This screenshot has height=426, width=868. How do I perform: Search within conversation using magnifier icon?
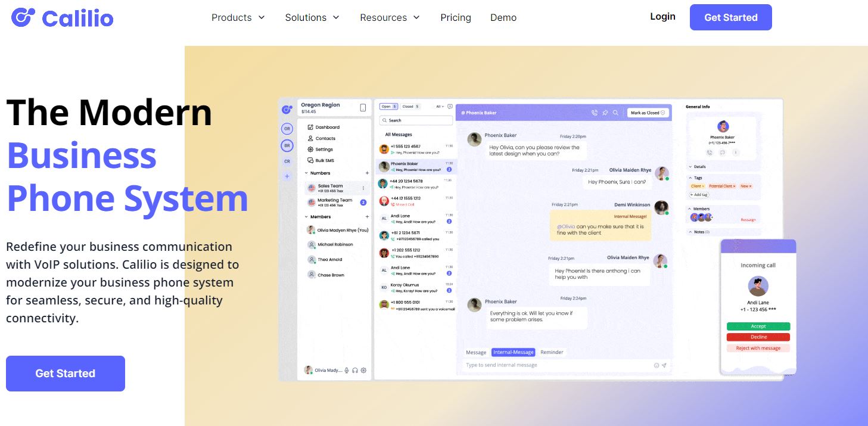tap(615, 113)
